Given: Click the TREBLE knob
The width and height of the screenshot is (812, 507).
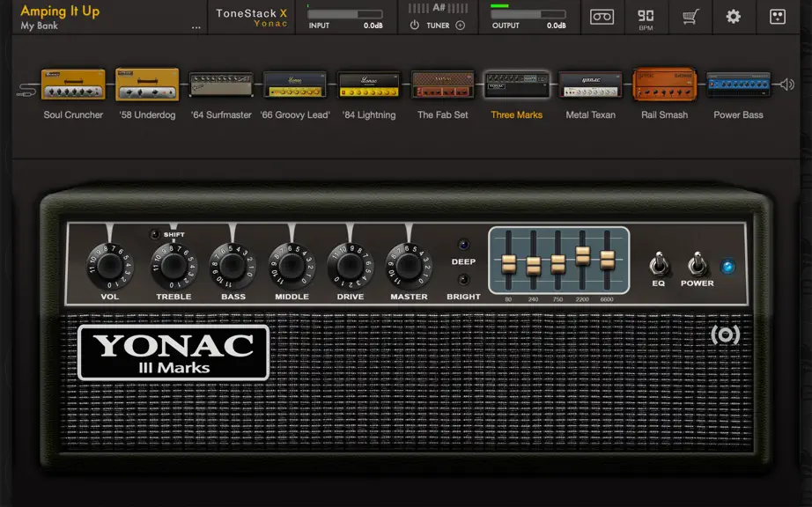Looking at the screenshot, I should (174, 266).
